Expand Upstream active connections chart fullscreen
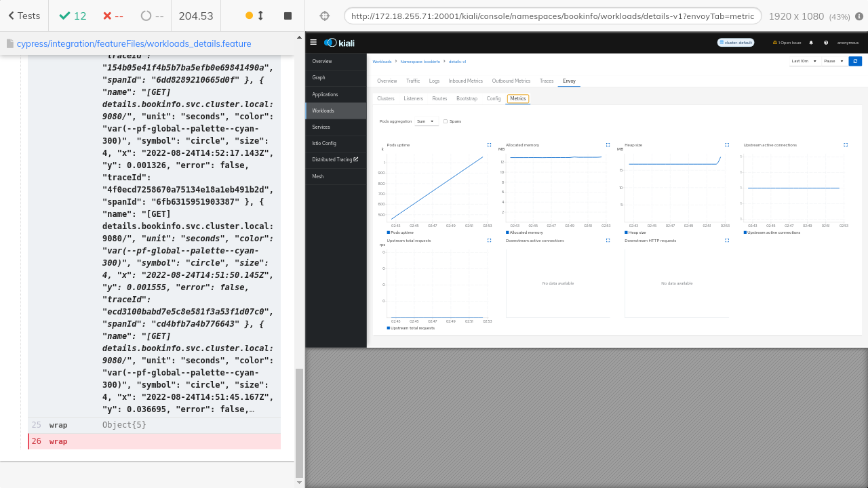This screenshot has height=488, width=868. pyautogui.click(x=846, y=145)
